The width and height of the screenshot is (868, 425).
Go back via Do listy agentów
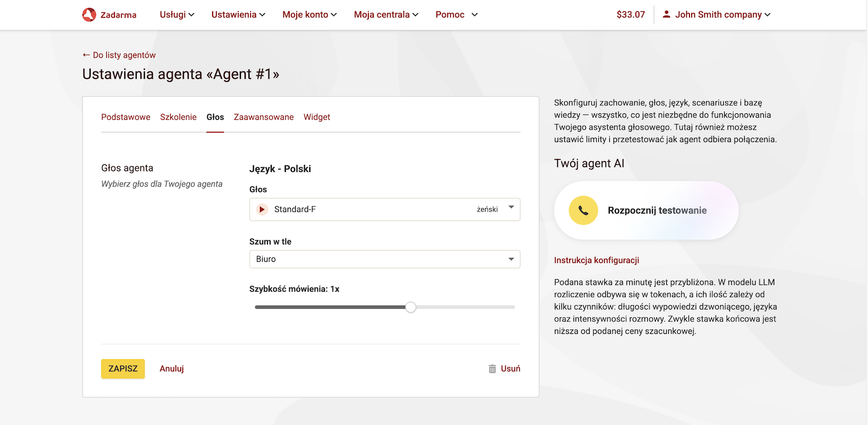pos(119,55)
